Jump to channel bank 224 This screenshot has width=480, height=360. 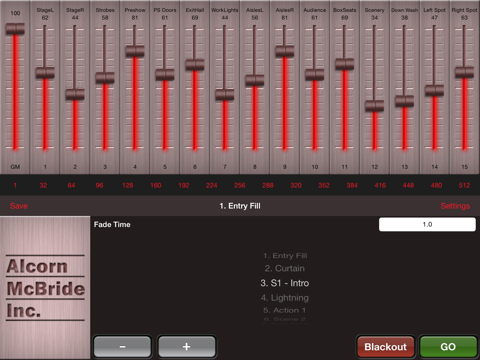point(212,185)
